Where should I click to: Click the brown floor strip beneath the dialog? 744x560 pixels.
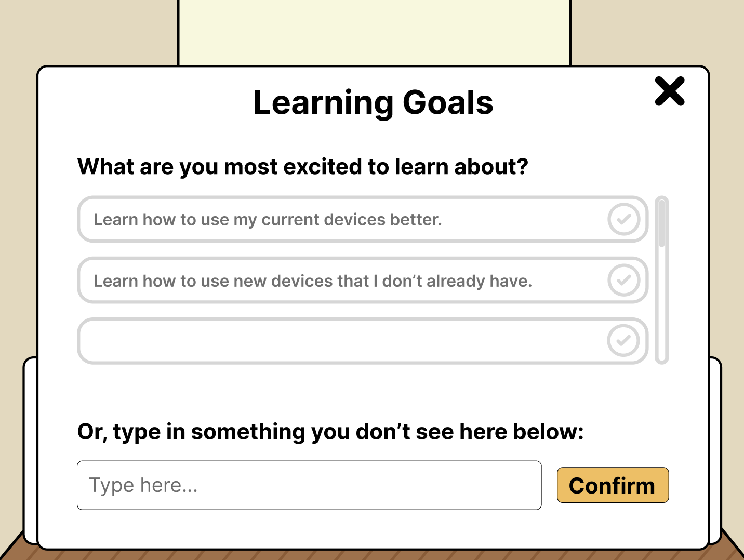click(x=374, y=555)
